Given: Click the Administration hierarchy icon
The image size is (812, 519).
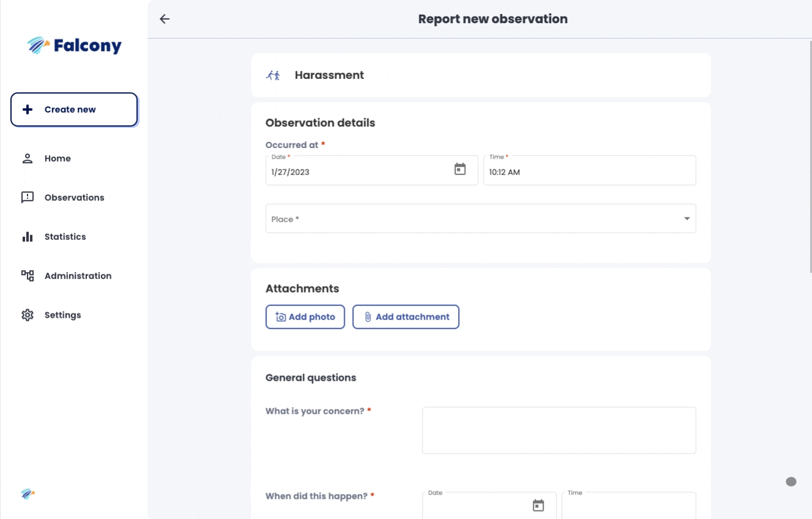Looking at the screenshot, I should tap(28, 276).
